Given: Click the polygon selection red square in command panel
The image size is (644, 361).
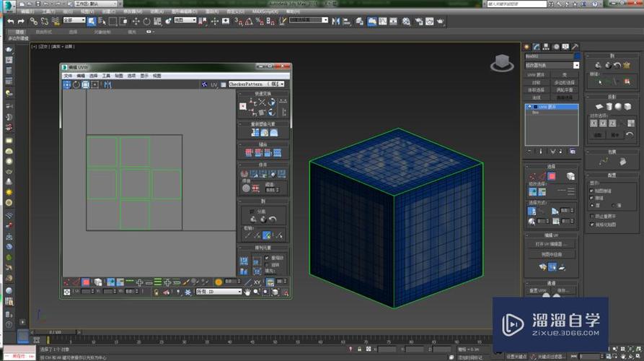Looking at the screenshot, I should click(552, 176).
